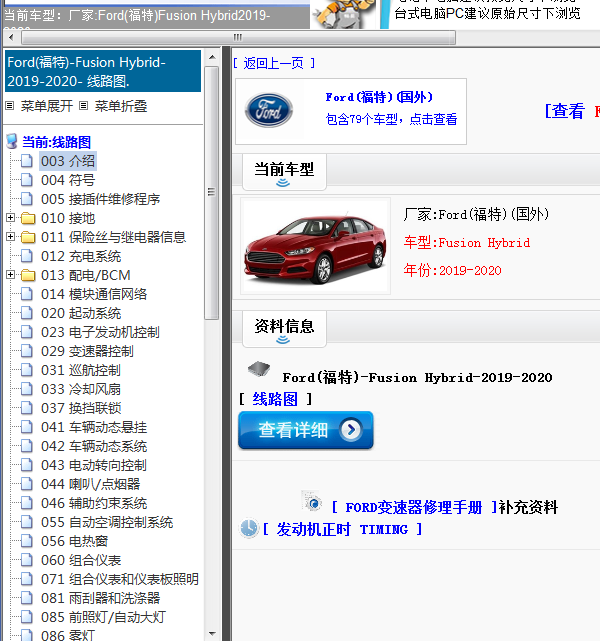This screenshot has width=600, height=641.
Task: Click 包含79个车型，点击查看 link
Action: point(391,119)
